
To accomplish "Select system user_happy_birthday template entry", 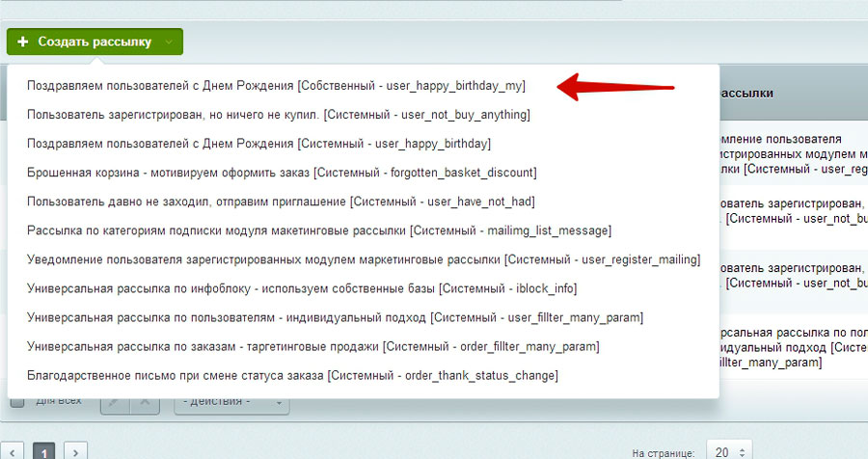I will (258, 144).
